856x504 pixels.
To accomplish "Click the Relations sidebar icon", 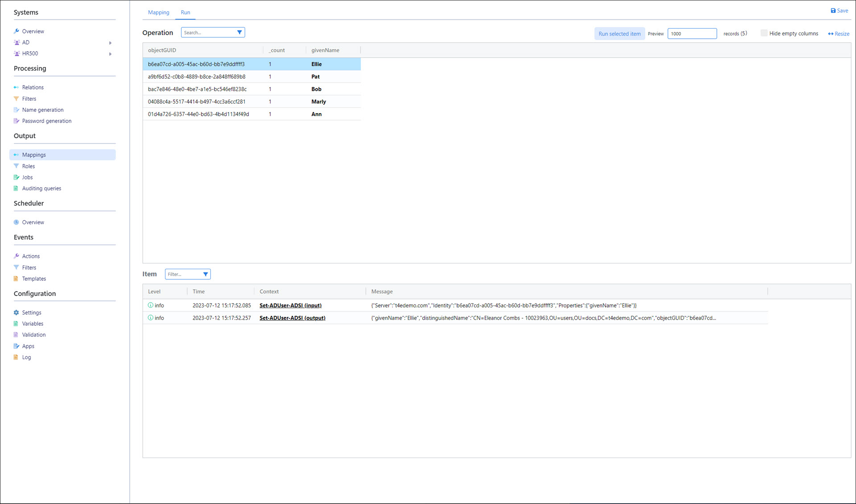I will click(x=16, y=87).
